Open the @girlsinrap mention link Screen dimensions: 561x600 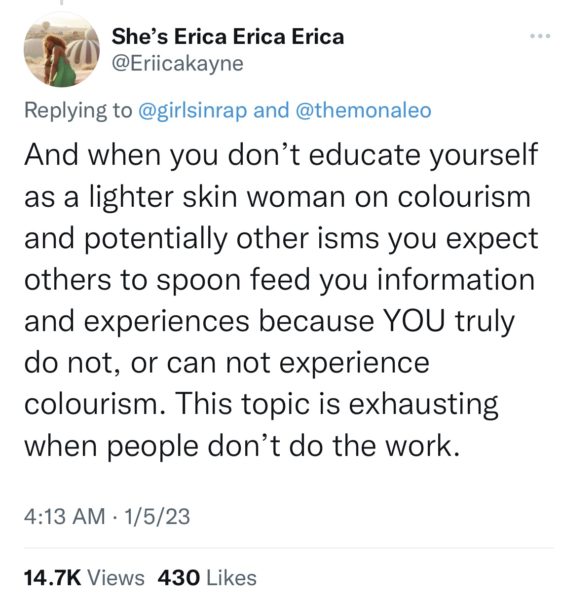(x=192, y=111)
